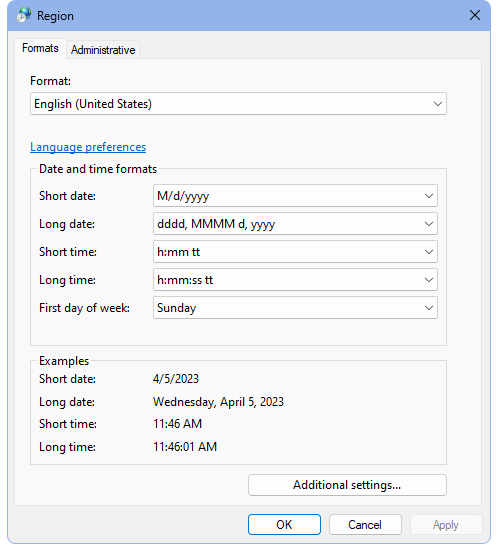Viewport: 498px width, 551px height.
Task: Open the Language preferences link
Action: [88, 147]
